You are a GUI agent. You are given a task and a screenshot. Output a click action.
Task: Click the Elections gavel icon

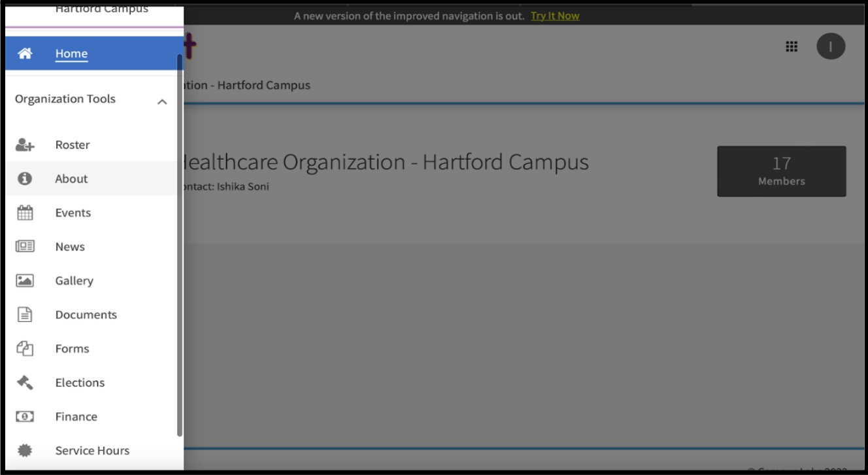pos(25,383)
